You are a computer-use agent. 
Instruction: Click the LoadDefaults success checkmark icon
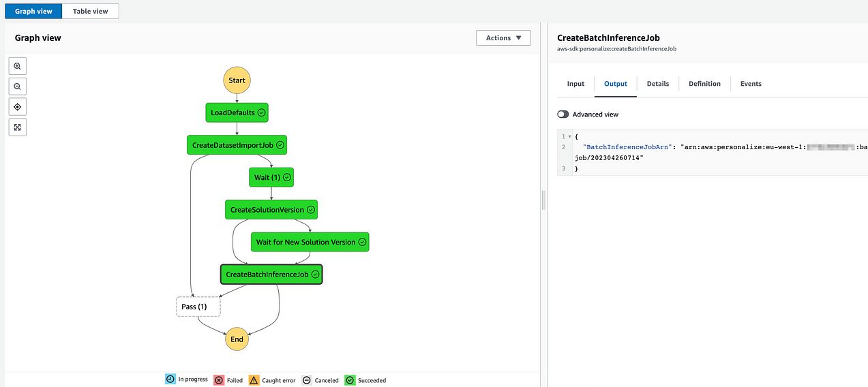coord(262,112)
